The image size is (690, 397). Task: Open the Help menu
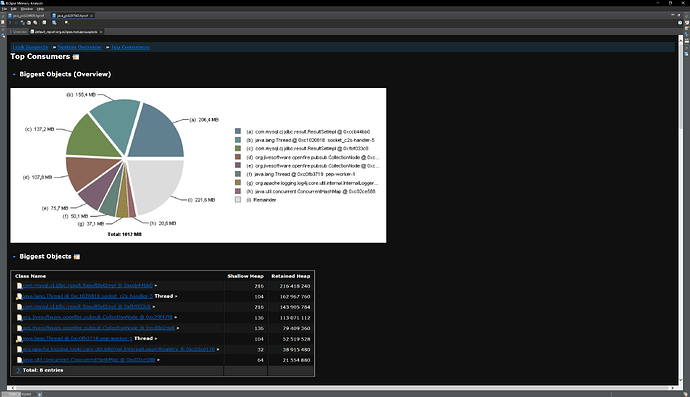[x=40, y=9]
